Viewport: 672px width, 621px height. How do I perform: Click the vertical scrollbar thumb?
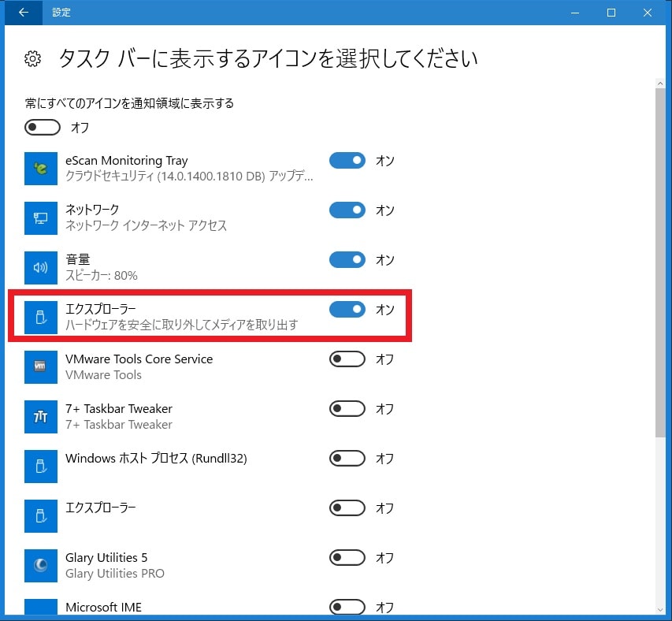coord(660,263)
